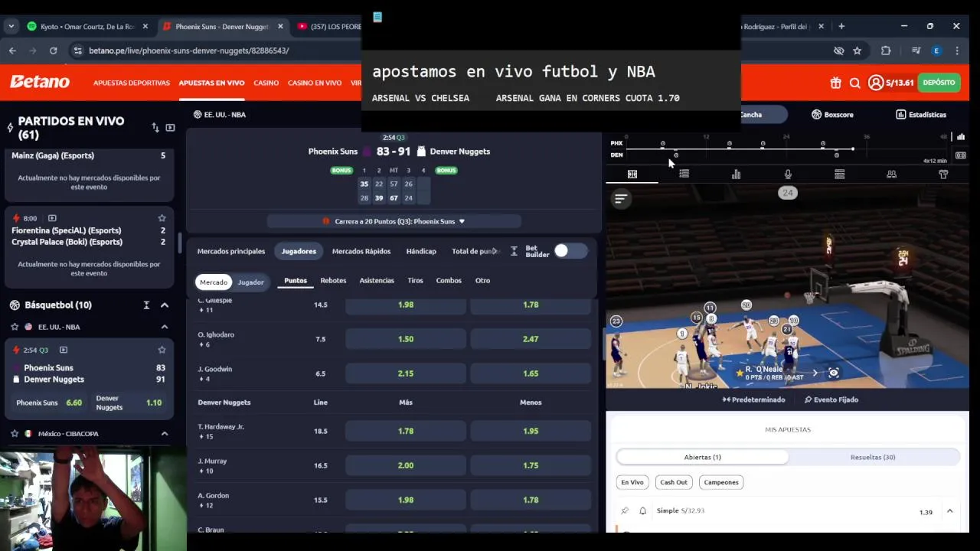980x551 pixels.
Task: Bookmark this page with the star icon
Action: (x=857, y=51)
